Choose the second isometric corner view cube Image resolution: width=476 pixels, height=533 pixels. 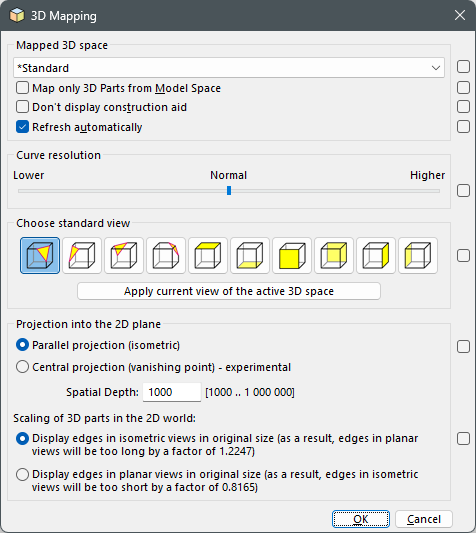82,255
